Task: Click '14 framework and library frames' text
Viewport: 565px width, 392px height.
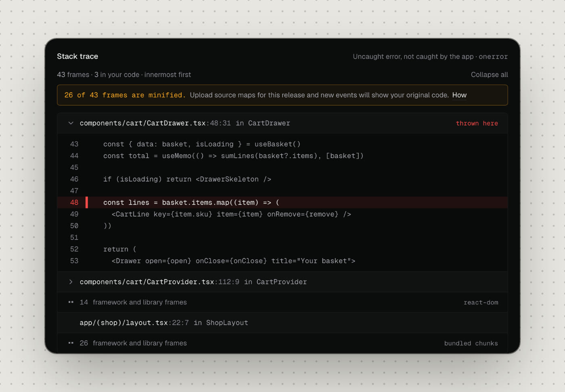Action: [x=133, y=302]
